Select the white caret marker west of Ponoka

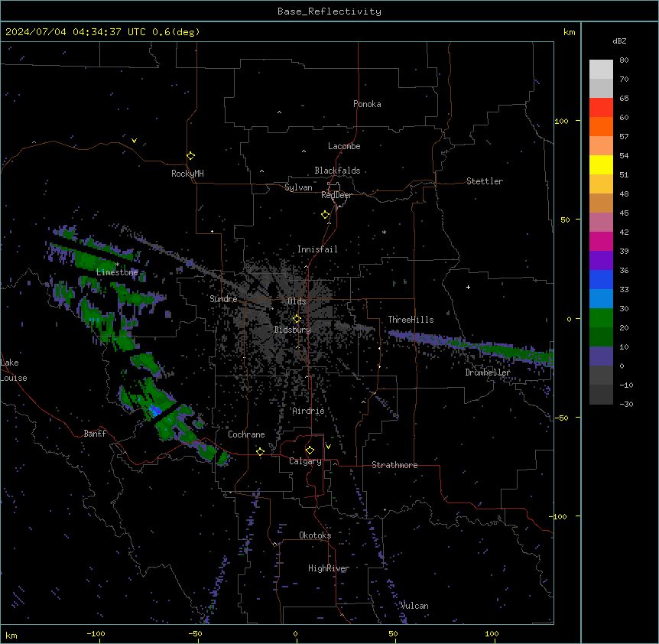point(280,112)
